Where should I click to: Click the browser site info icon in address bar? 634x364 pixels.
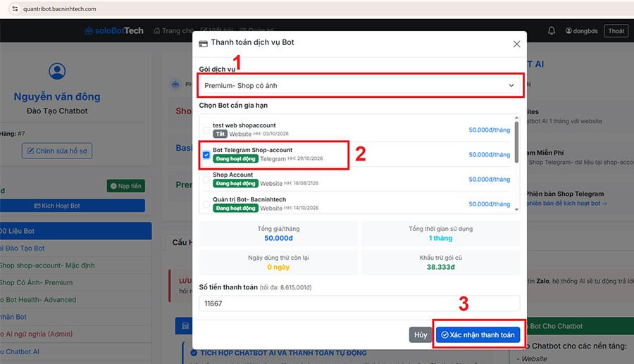click(x=15, y=9)
